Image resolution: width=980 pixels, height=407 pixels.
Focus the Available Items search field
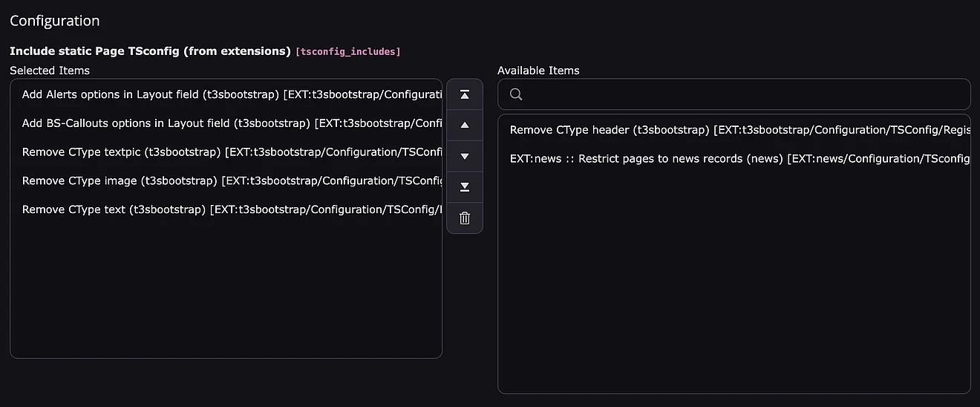[742, 94]
